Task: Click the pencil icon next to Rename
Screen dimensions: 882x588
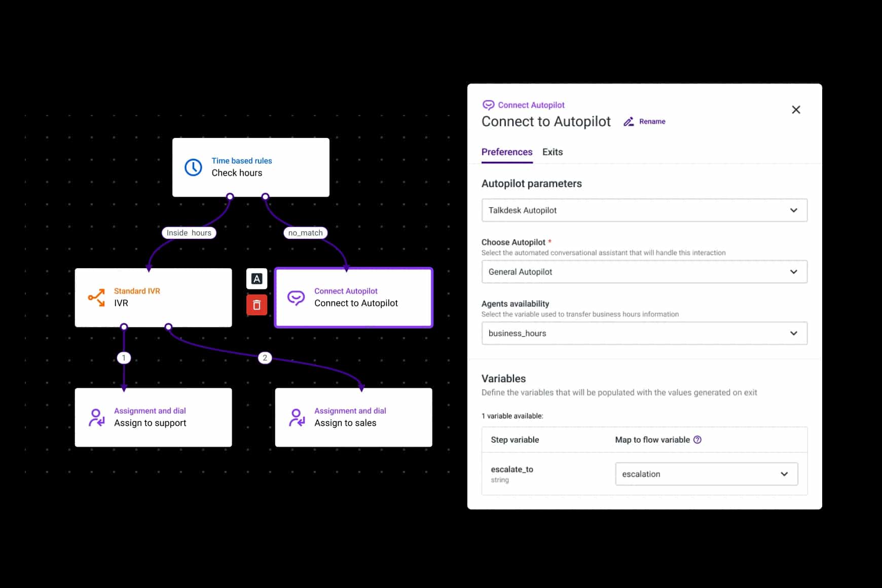Action: tap(629, 122)
